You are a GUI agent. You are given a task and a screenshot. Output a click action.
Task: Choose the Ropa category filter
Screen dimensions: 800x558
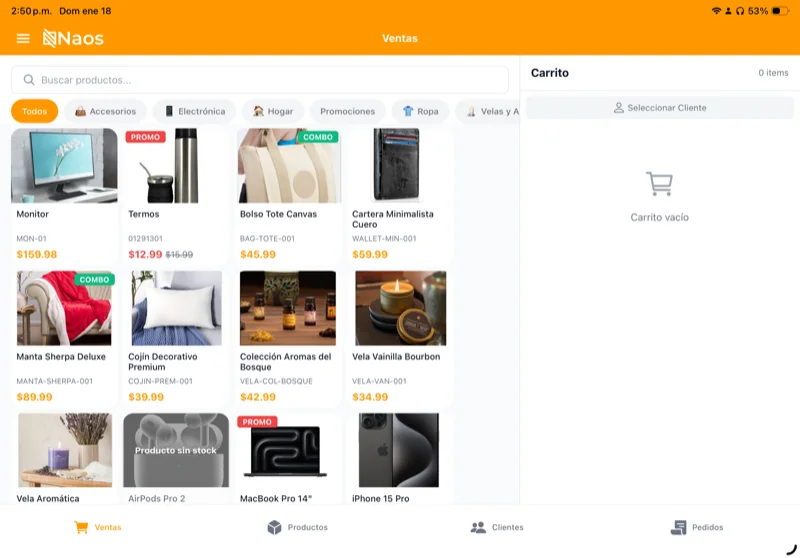coord(420,111)
